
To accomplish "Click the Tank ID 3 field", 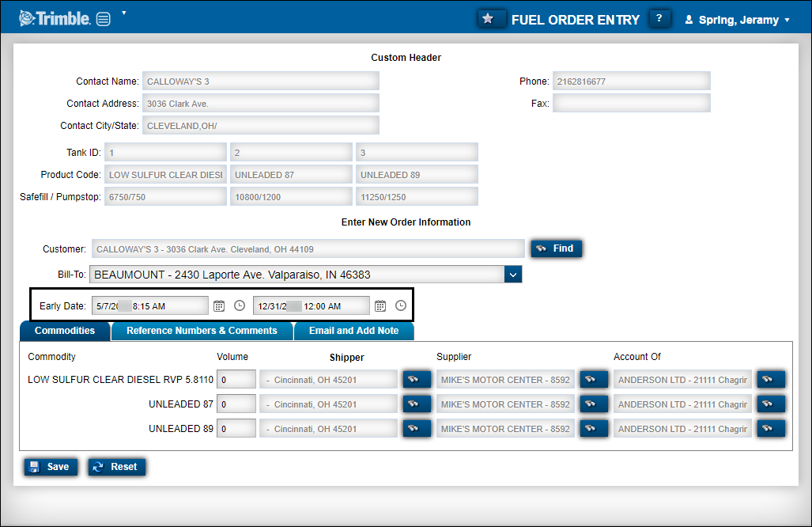I will (417, 153).
